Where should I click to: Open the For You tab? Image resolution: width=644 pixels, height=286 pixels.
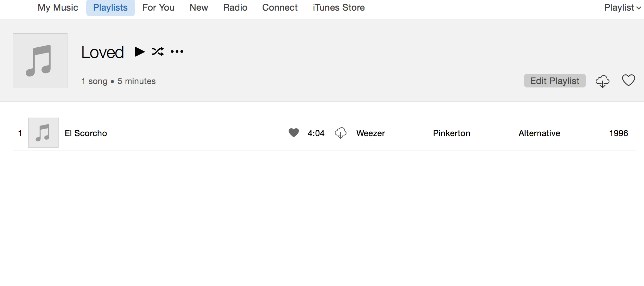tap(159, 8)
